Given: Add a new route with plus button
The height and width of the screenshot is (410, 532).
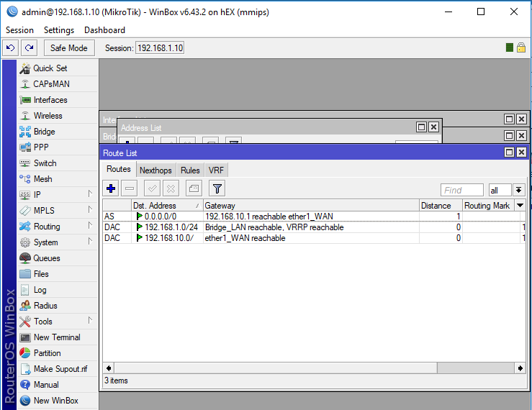Looking at the screenshot, I should coord(111,188).
